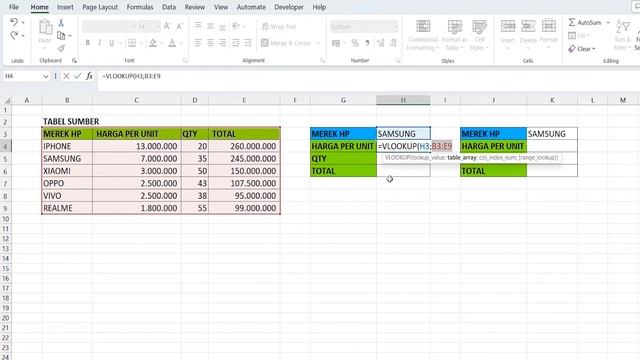Click Wrap Text button
The image size is (640, 360).
click(x=279, y=27)
